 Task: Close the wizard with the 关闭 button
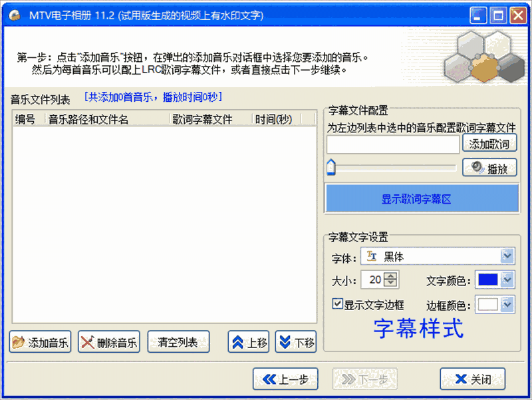(473, 379)
